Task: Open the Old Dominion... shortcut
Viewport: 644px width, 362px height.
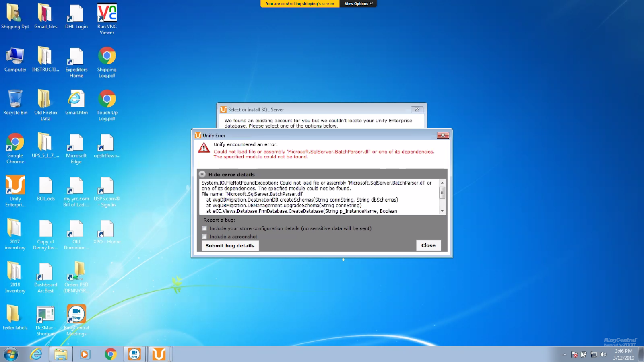Action: 76,234
